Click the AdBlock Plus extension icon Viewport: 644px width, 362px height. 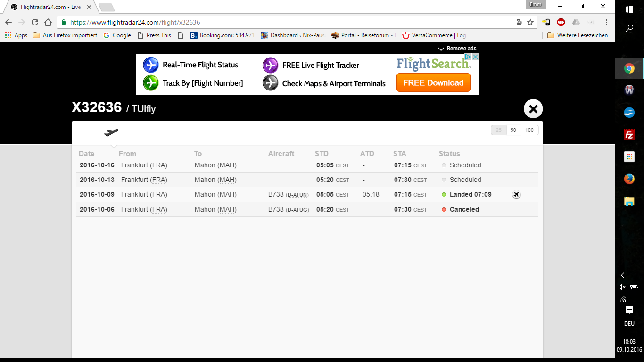(561, 22)
